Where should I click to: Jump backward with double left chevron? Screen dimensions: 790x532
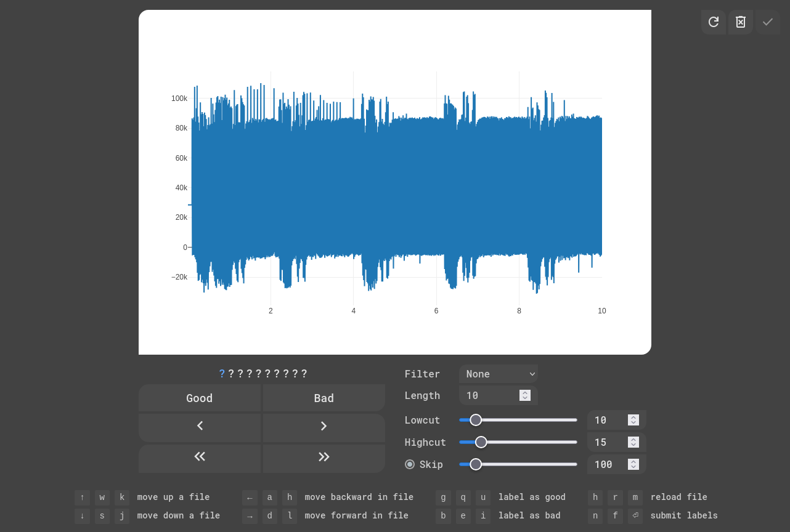(x=200, y=456)
